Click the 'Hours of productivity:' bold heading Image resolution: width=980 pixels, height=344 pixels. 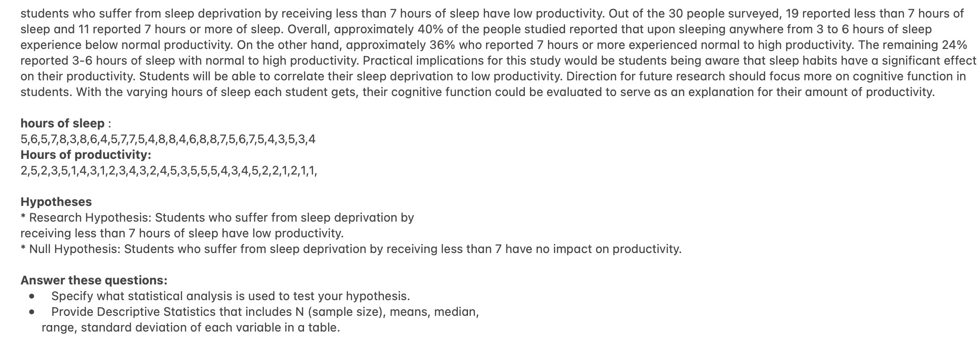pos(86,155)
